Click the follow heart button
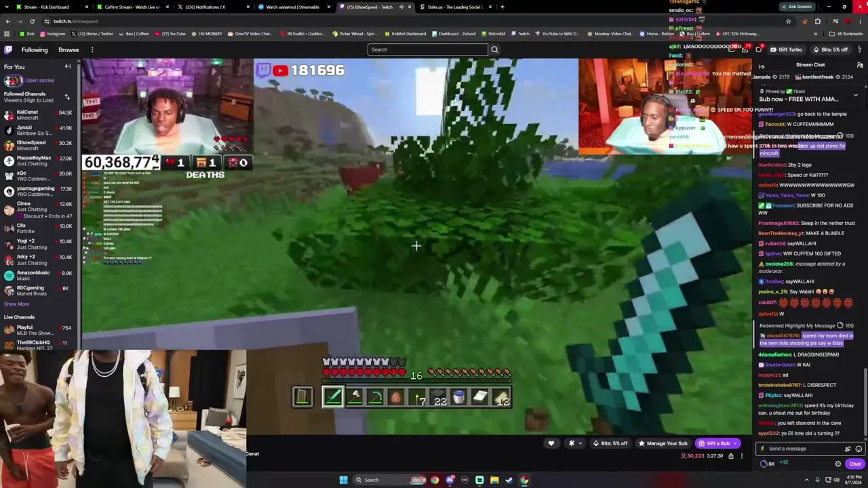 (x=551, y=443)
